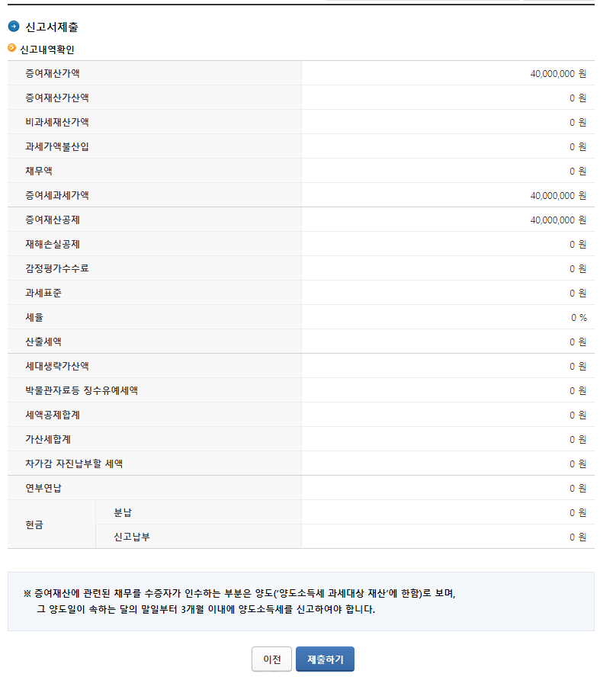Click the 산출세액 value 0 원
The width and height of the screenshot is (616, 680).
578,342
